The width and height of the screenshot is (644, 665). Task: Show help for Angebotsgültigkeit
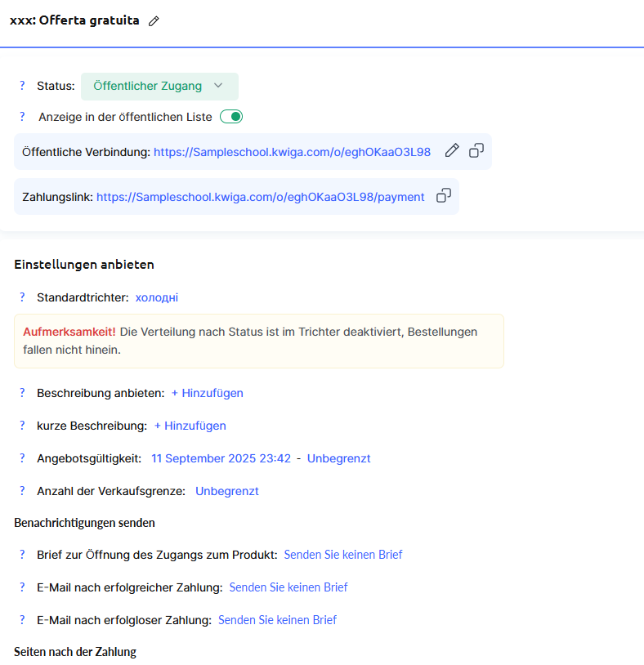(23, 458)
